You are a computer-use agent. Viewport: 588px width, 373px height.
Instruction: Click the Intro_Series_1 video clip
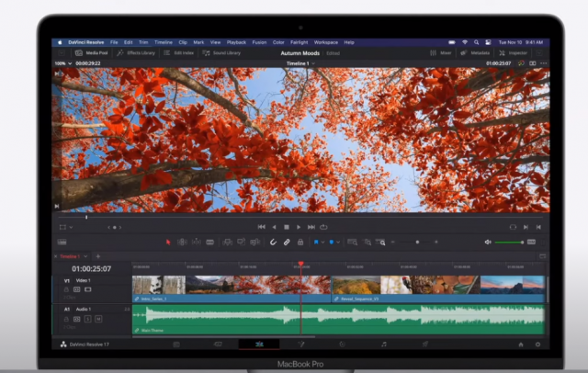(x=232, y=289)
